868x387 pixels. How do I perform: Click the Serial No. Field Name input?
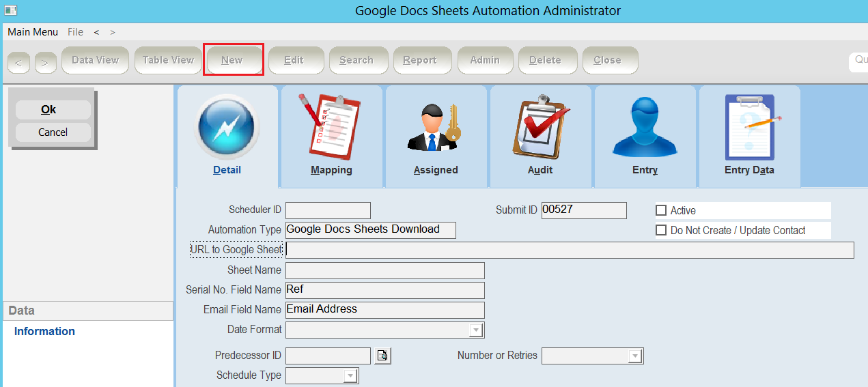click(x=385, y=290)
